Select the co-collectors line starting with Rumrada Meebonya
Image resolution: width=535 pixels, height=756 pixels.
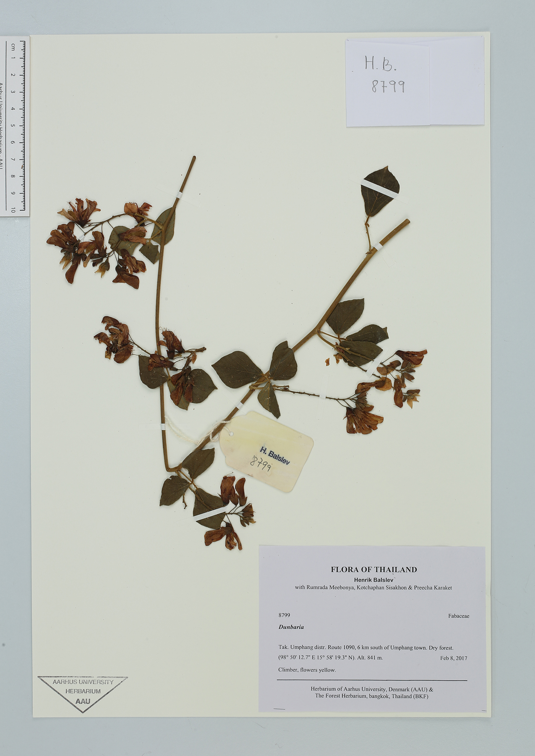(373, 588)
